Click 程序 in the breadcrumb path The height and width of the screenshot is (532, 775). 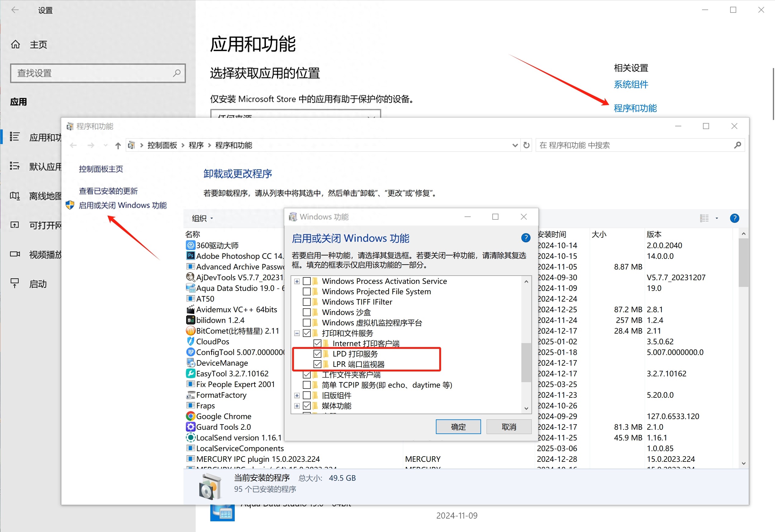[196, 145]
